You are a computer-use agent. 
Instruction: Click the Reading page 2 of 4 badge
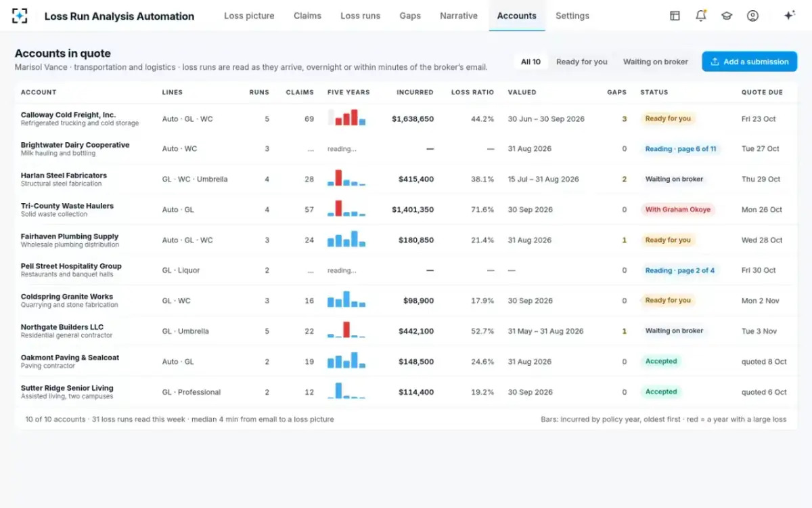coord(679,270)
